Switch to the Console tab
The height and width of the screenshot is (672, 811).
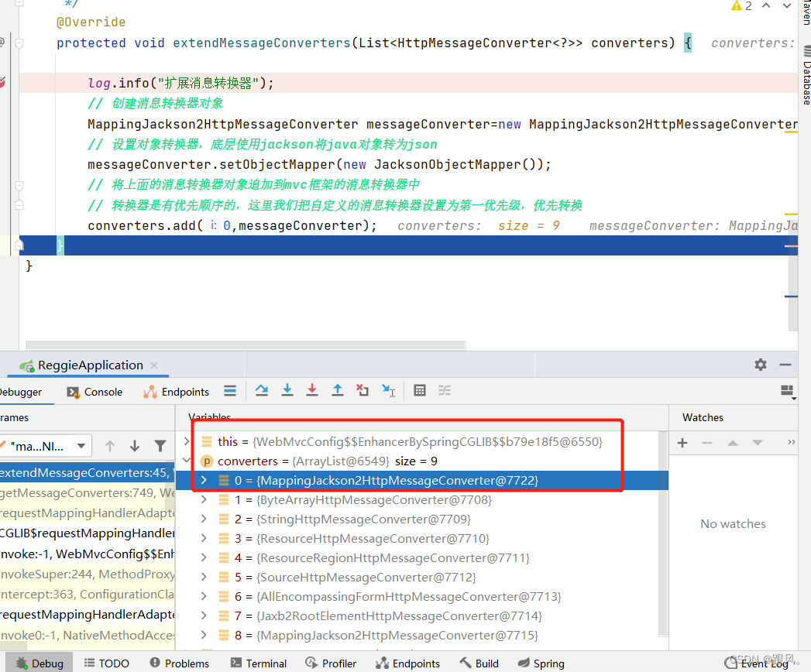[x=95, y=392]
